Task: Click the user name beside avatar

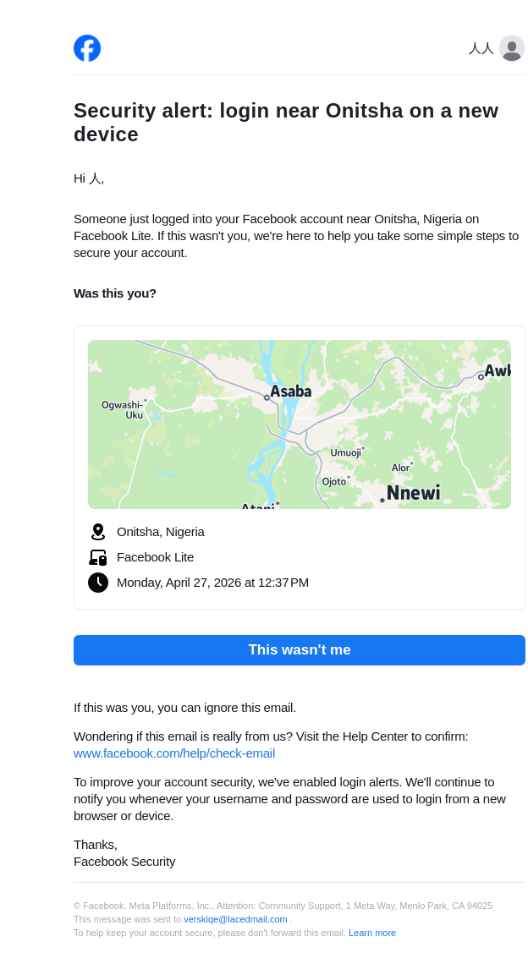Action: click(481, 48)
